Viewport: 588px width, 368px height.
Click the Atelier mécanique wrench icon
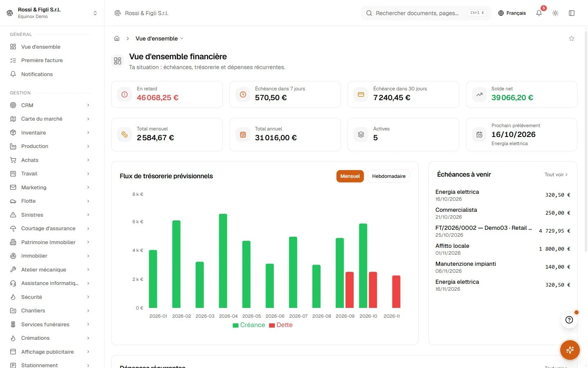13,269
